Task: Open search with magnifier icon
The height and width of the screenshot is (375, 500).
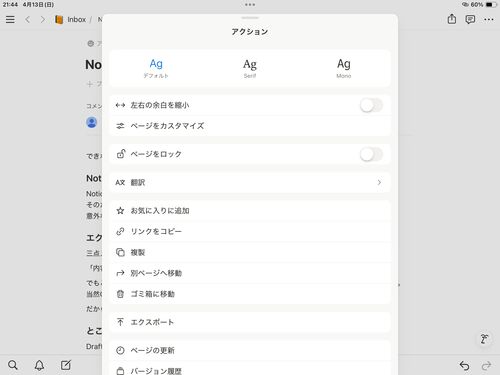Action: coord(13,365)
